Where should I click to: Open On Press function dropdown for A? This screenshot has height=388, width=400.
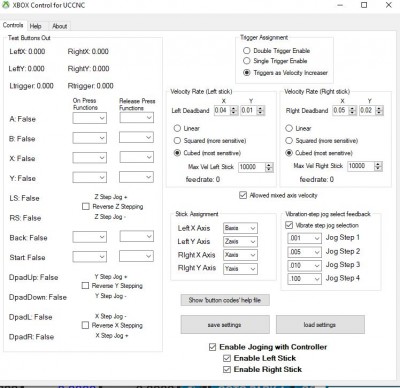[90, 118]
